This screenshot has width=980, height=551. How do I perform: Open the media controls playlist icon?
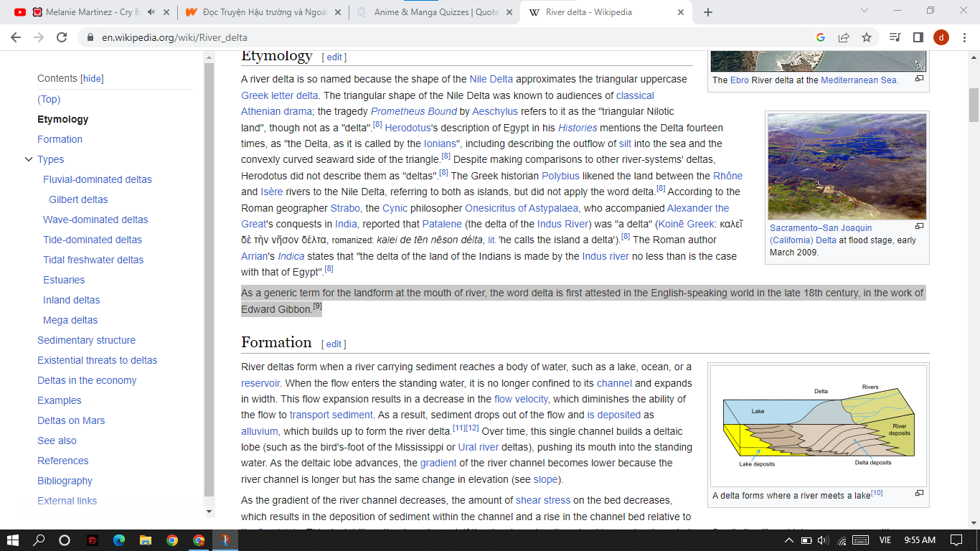click(895, 37)
